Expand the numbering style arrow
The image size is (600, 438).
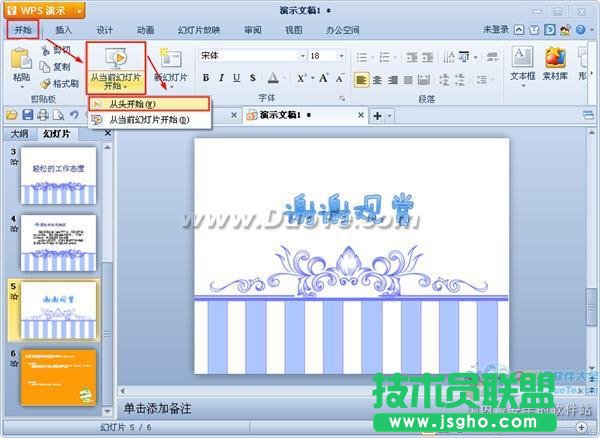tap(395, 57)
